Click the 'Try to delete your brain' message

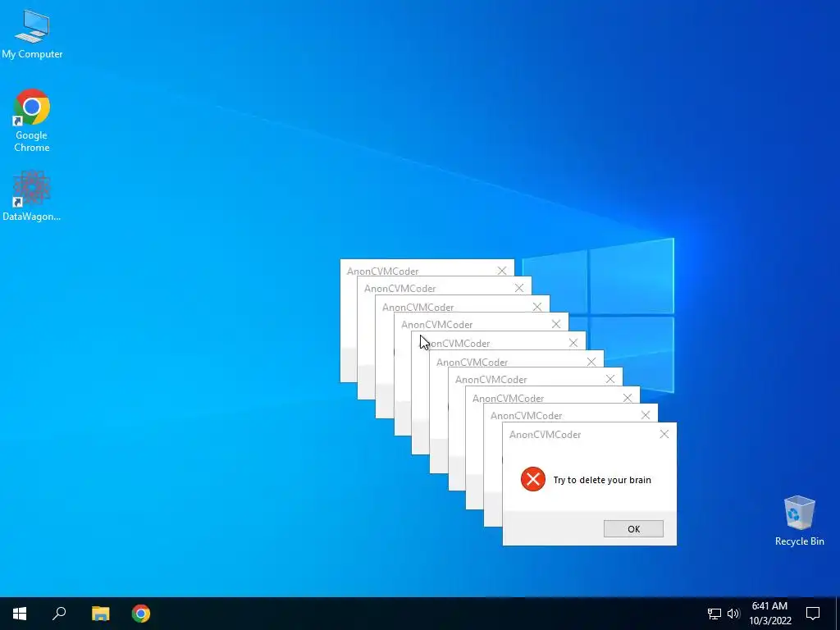coord(602,480)
